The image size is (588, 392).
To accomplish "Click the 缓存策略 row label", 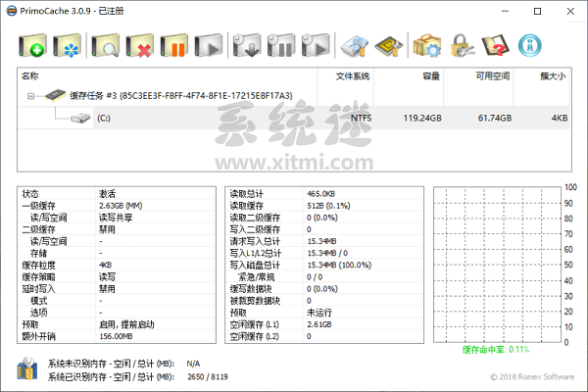I will [x=38, y=277].
